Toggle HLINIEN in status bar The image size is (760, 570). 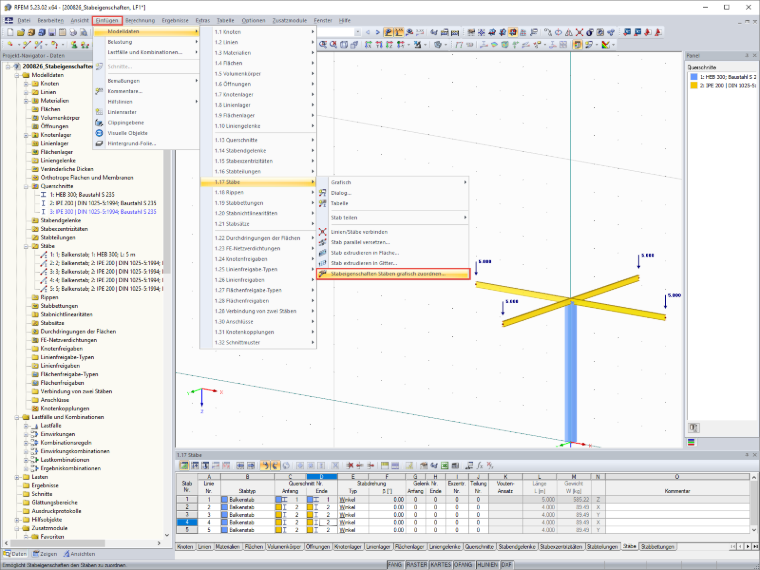pos(487,565)
